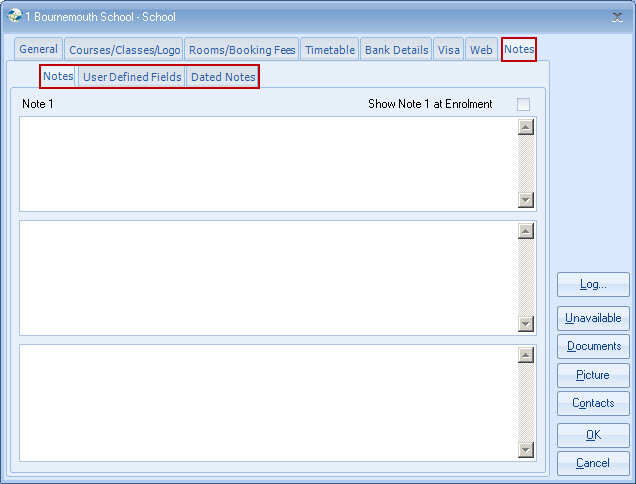Click the app icon in the title bar
The image size is (636, 484).
point(14,16)
